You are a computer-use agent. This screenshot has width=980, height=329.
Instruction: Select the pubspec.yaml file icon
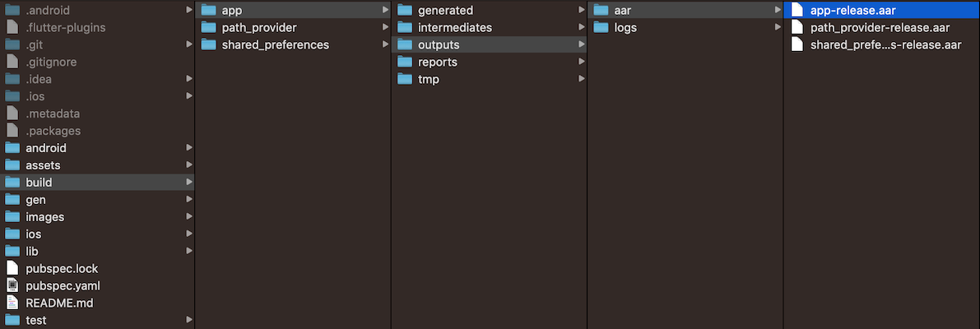click(x=12, y=285)
